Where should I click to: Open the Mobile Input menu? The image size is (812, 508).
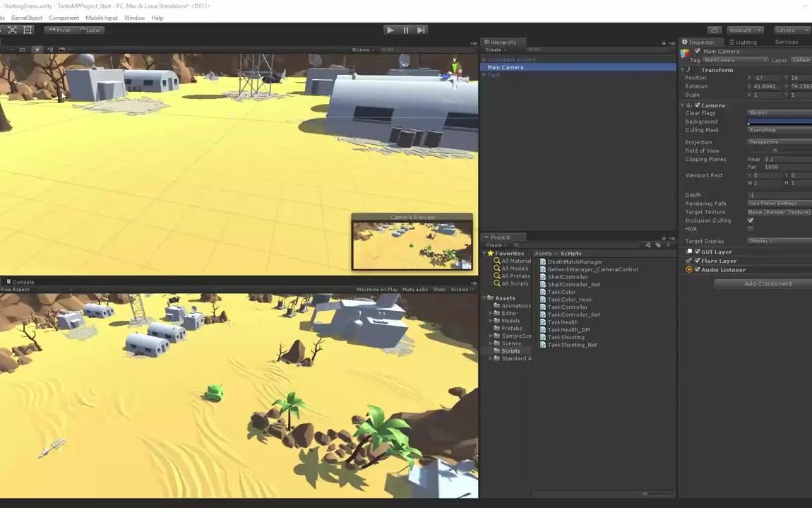pos(102,18)
